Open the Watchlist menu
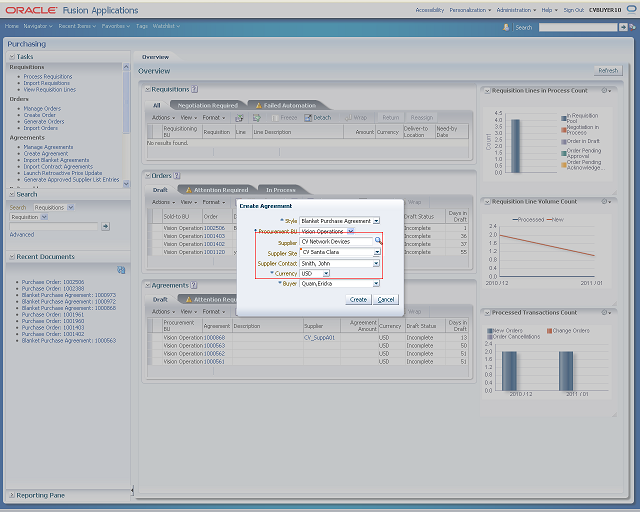 [166, 26]
